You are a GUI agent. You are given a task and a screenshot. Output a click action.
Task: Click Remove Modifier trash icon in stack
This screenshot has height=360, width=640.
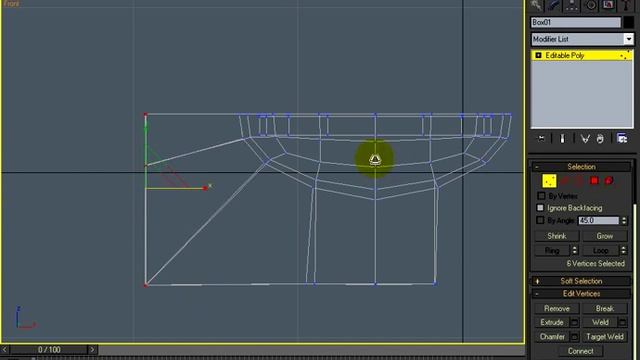[x=600, y=139]
